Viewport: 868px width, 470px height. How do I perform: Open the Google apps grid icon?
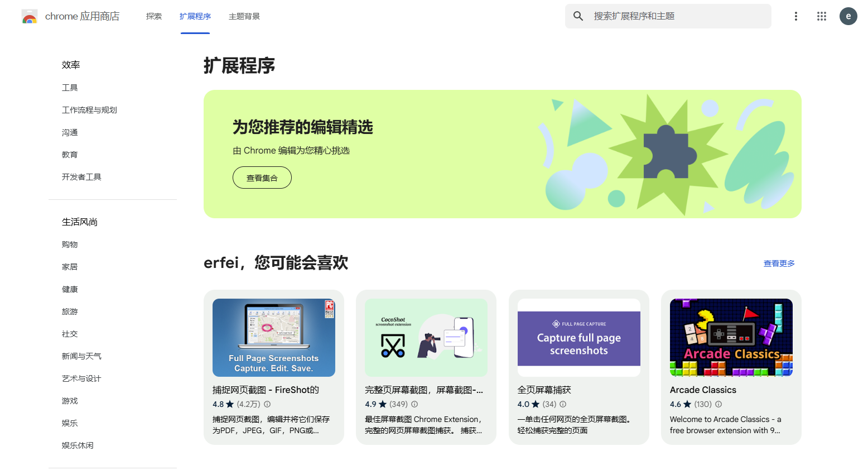pos(822,16)
